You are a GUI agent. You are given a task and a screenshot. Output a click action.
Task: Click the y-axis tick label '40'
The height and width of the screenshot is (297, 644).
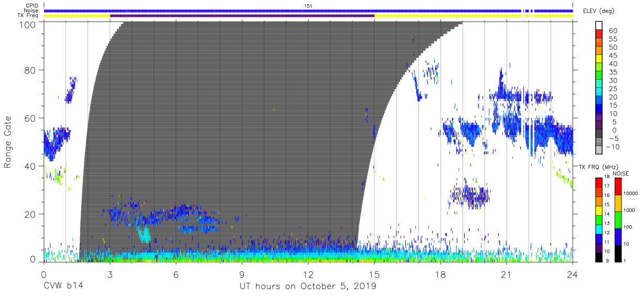[x=30, y=166]
